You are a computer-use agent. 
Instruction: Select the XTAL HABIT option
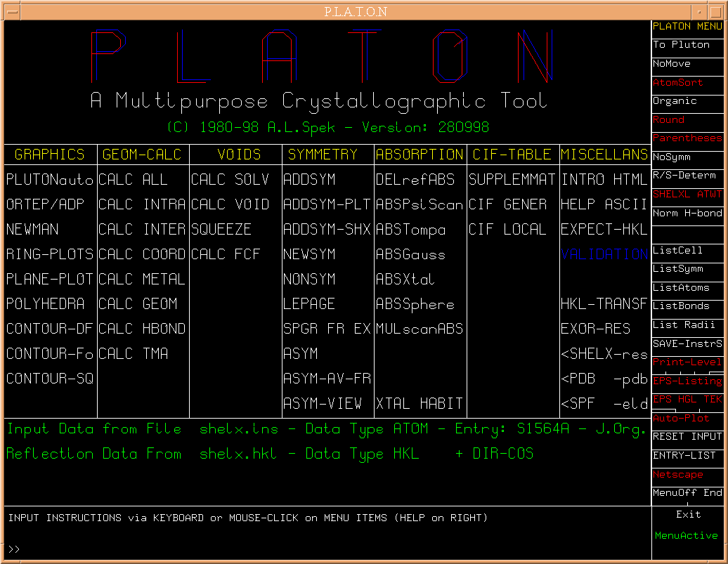(420, 404)
